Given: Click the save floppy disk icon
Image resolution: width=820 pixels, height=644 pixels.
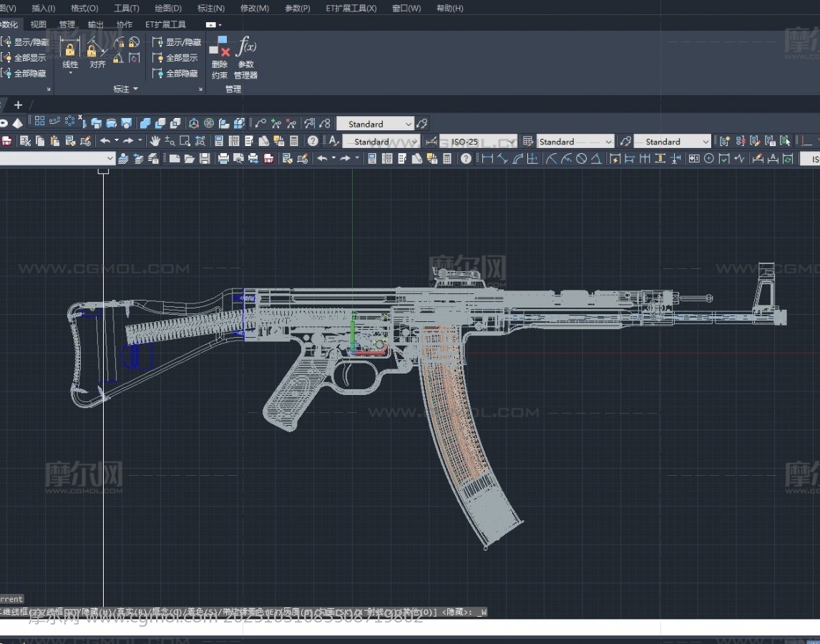Looking at the screenshot, I should pyautogui.click(x=205, y=158).
